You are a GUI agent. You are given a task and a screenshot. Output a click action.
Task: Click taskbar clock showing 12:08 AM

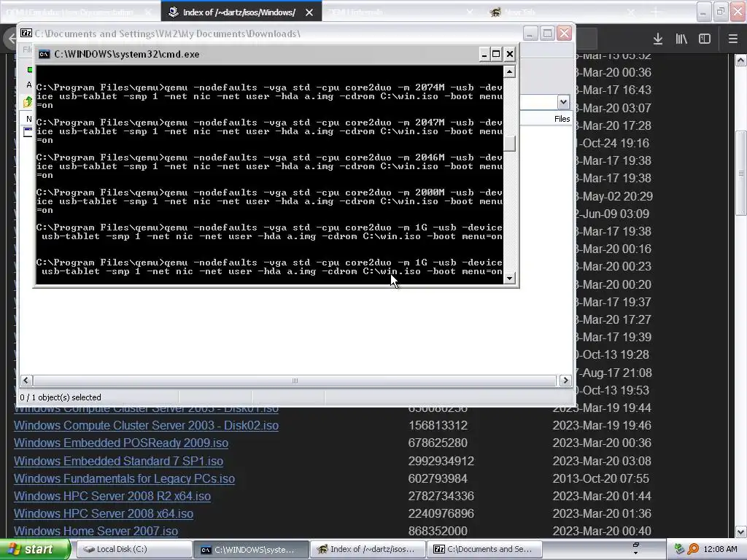tap(720, 549)
